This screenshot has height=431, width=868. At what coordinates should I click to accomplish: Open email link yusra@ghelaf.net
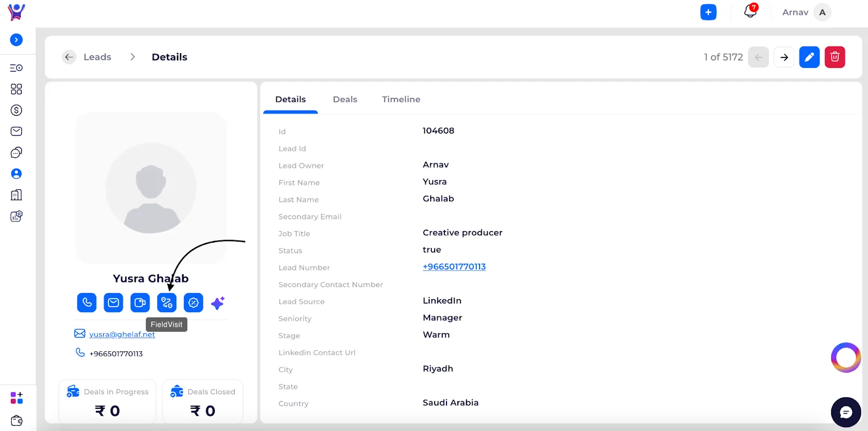point(122,334)
